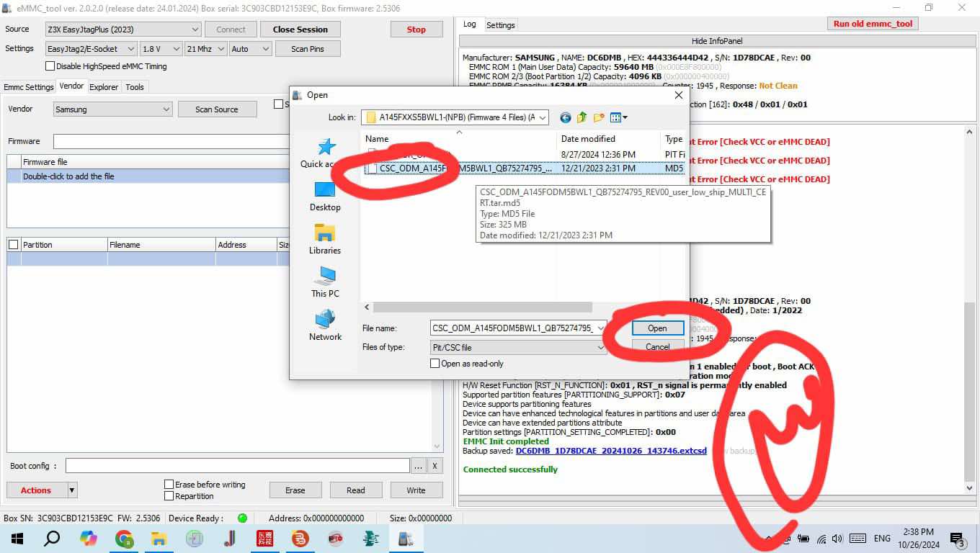Browse boot config with the ellipsis button
The width and height of the screenshot is (980, 553).
coord(418,466)
